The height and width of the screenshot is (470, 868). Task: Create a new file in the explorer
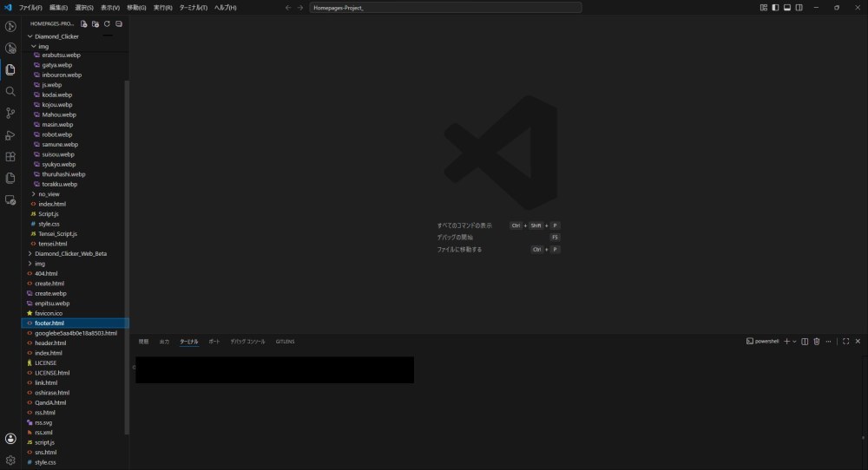click(83, 23)
